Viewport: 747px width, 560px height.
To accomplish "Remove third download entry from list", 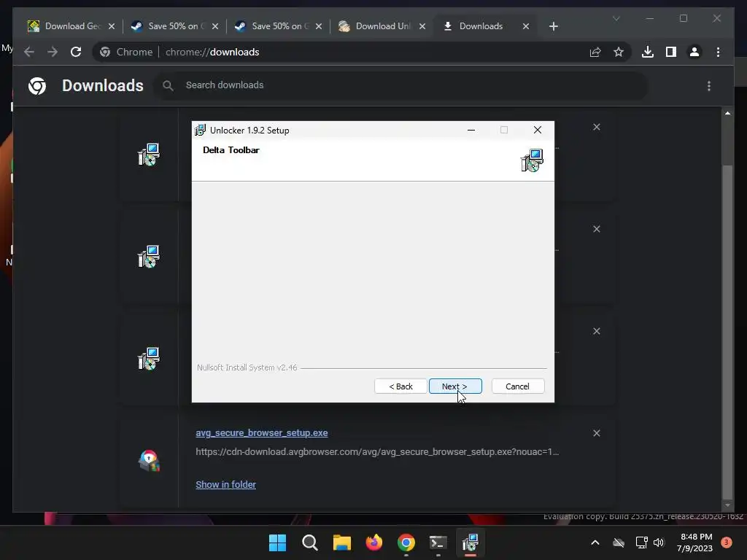I will pyautogui.click(x=597, y=331).
